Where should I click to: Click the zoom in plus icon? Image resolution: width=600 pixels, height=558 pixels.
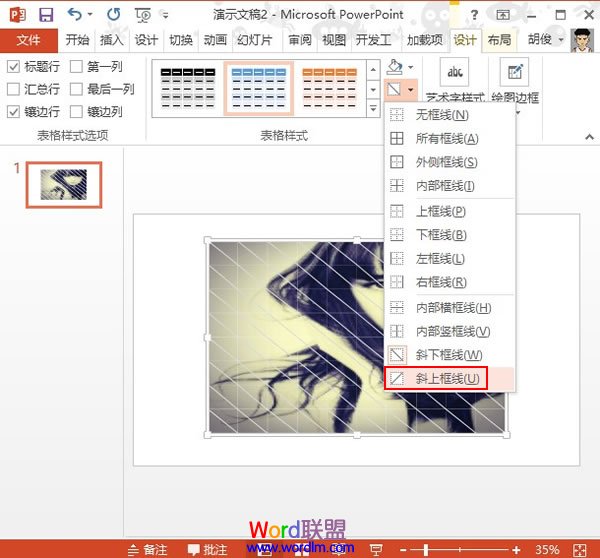pos(516,550)
